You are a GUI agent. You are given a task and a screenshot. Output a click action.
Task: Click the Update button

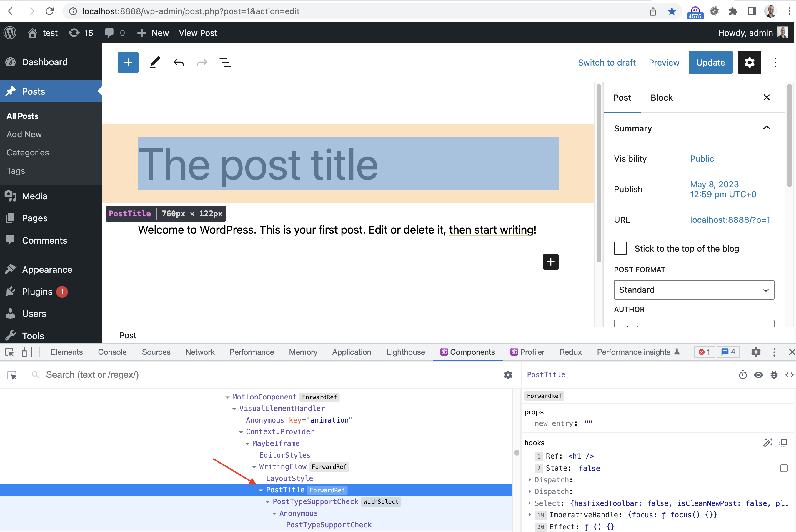tap(710, 62)
